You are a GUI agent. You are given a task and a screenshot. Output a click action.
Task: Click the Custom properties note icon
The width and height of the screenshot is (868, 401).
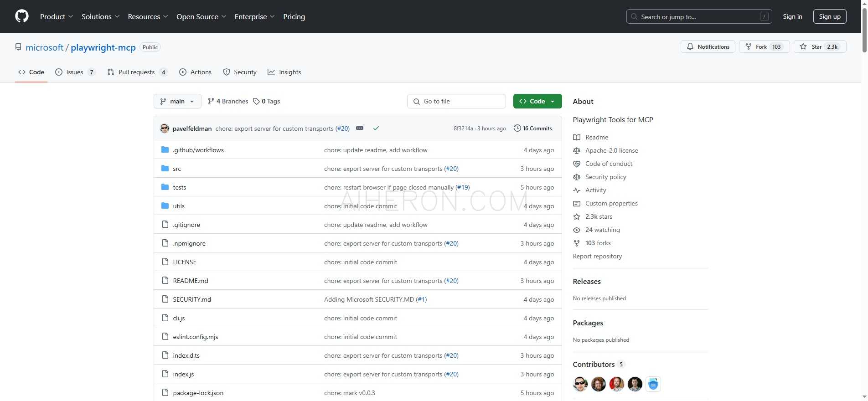point(577,203)
